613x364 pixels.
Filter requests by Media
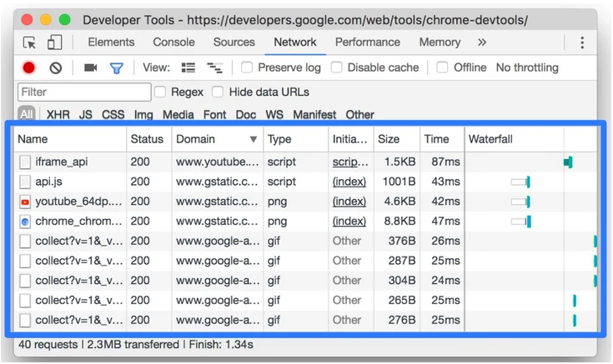click(178, 114)
